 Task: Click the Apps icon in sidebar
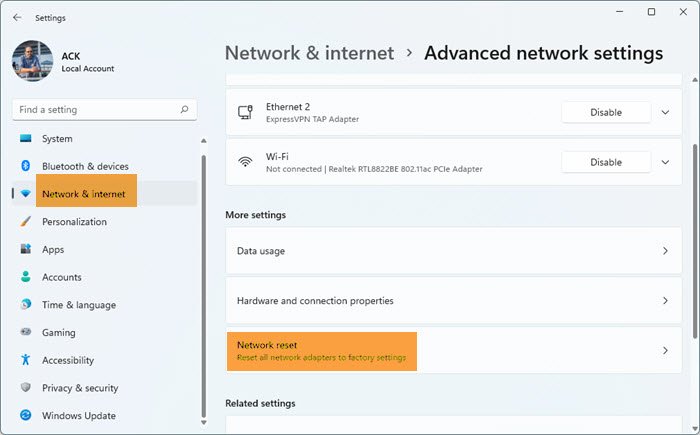tap(25, 250)
